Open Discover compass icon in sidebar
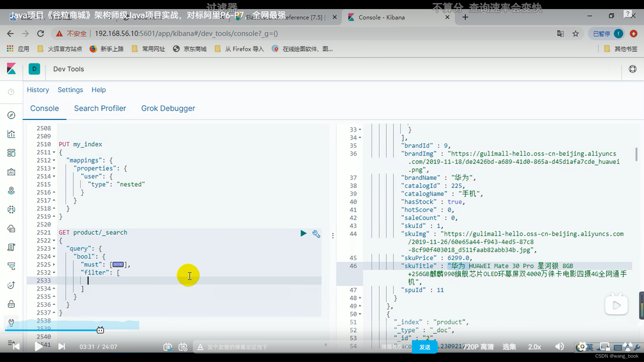 (11, 115)
